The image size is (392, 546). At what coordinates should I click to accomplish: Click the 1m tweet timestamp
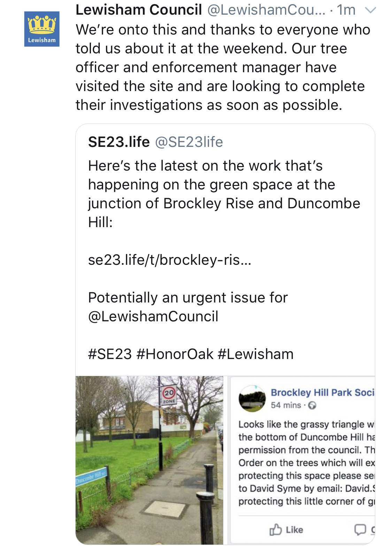346,10
